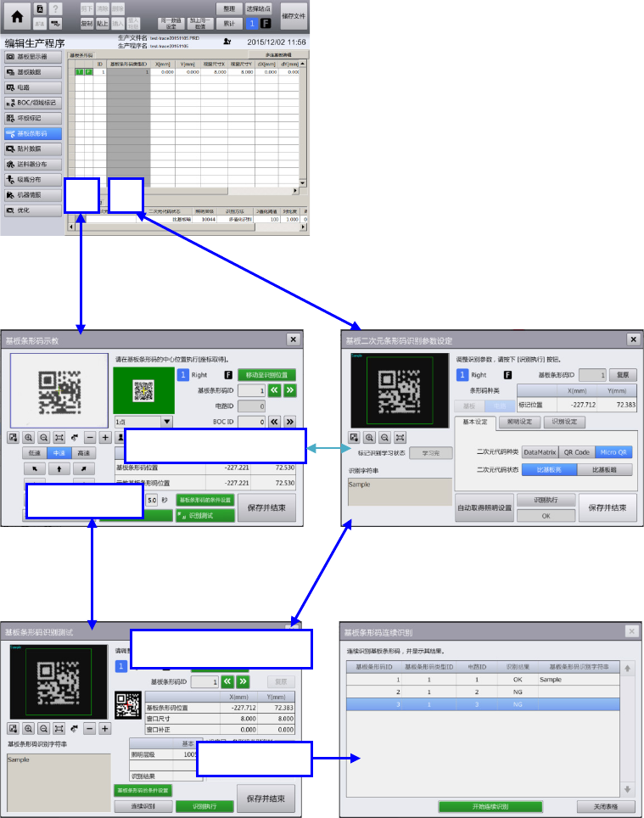This screenshot has height=818, width=644.
Task: Open the 机器情报 sidebar page
Action: 33,195
